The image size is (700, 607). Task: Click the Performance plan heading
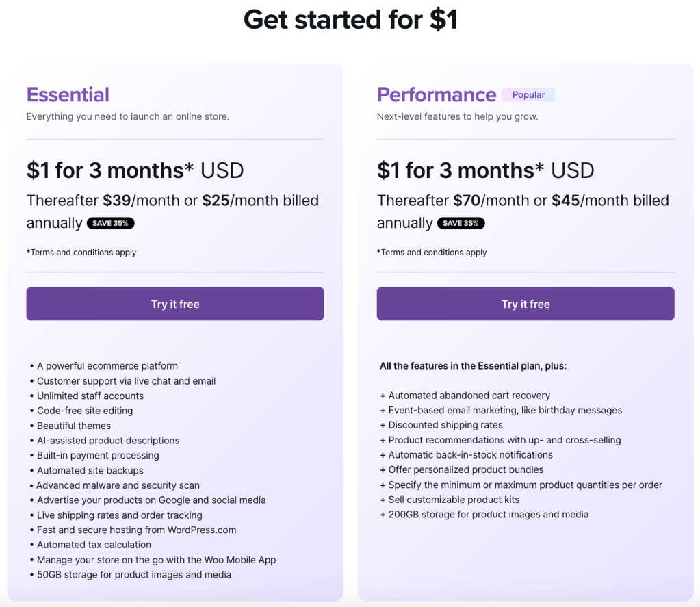(437, 94)
